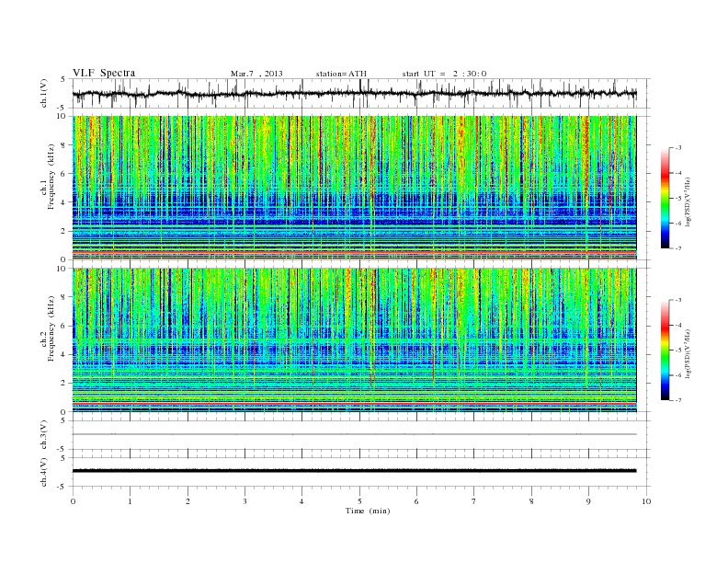
Task: Click the 'ch.2 Frequency (kHz)' axis title
Action: tap(48, 327)
